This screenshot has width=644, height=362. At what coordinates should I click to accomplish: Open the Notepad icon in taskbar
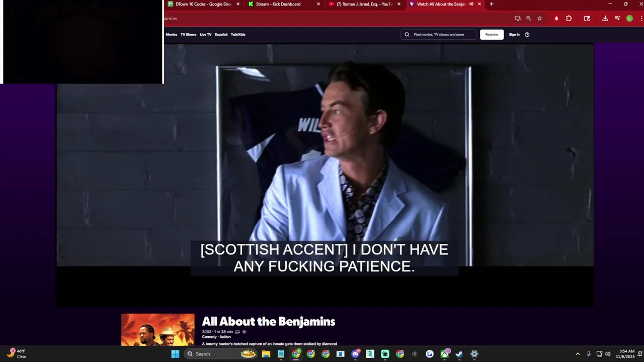[x=281, y=354]
